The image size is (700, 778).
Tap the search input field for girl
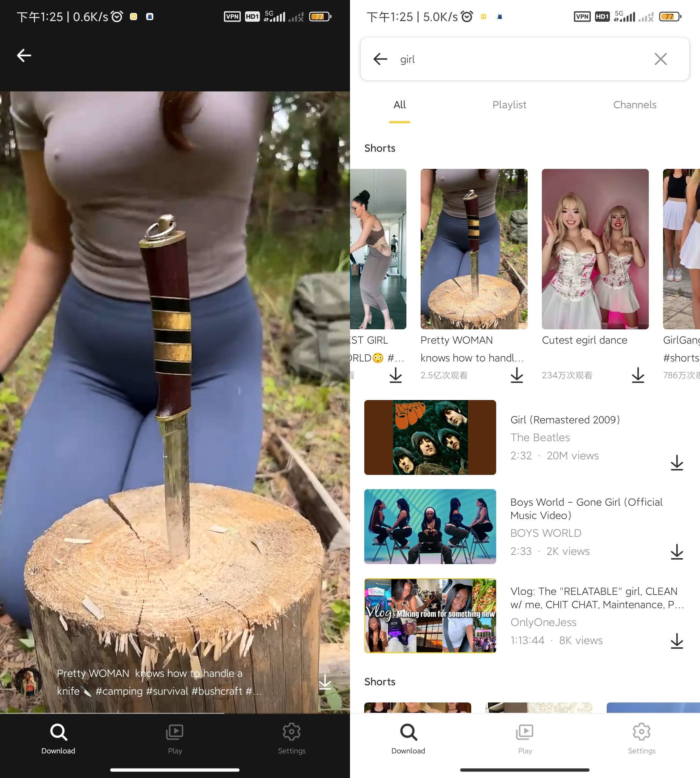[524, 59]
